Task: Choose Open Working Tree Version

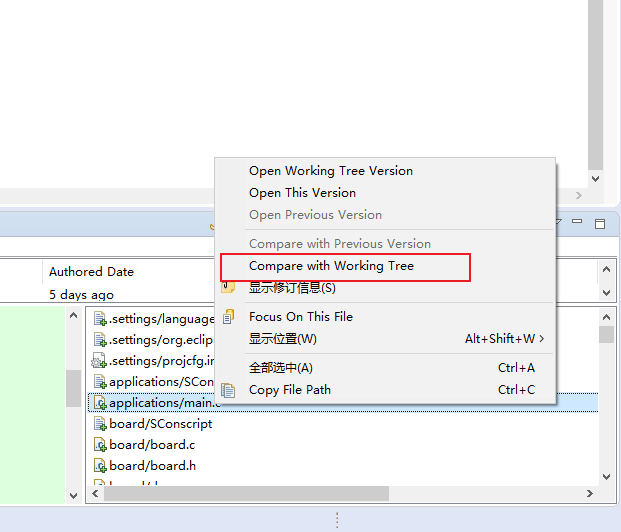Action: (x=331, y=171)
